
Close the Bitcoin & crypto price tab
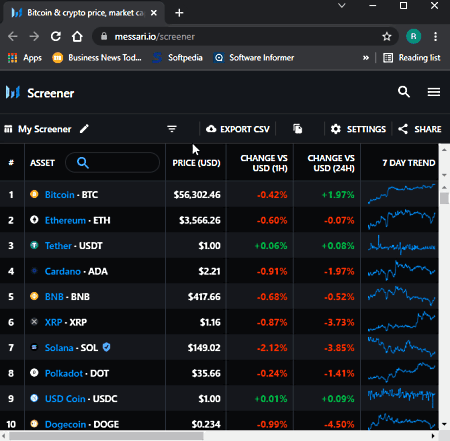154,13
